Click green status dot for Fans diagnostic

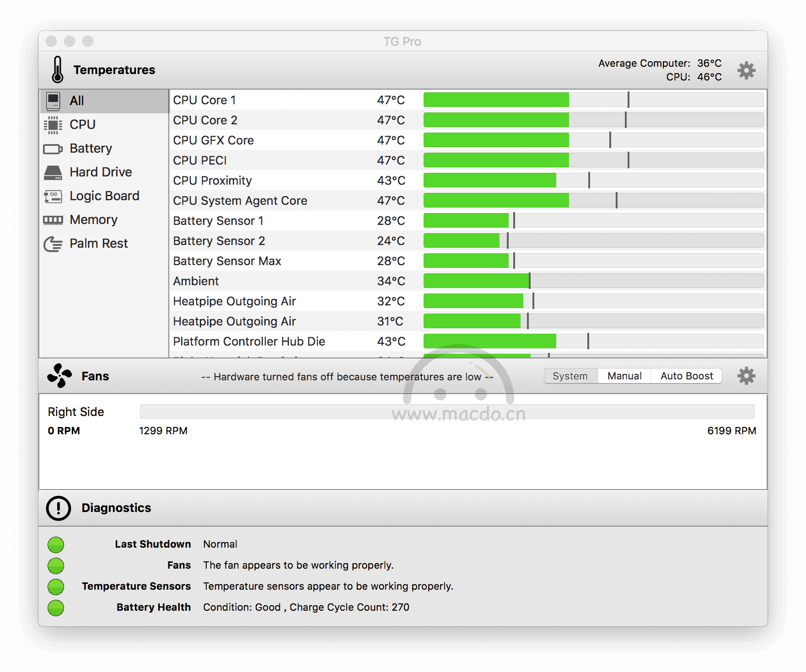click(56, 565)
